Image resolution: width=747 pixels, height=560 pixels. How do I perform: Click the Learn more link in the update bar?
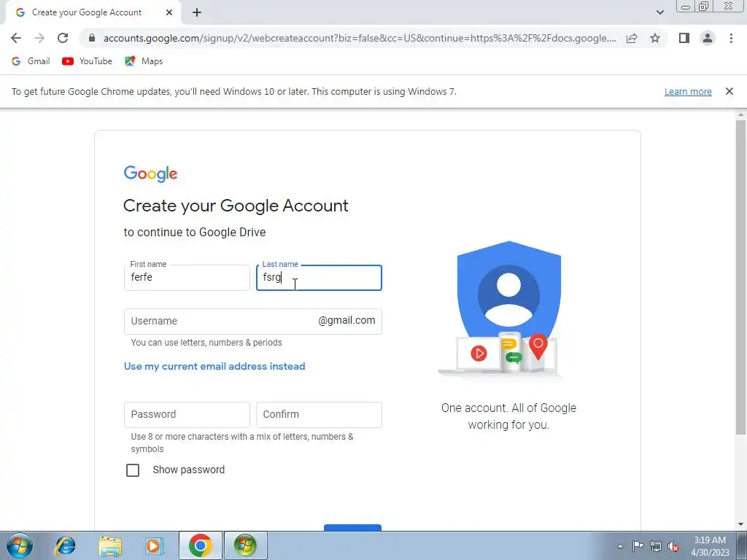point(688,91)
